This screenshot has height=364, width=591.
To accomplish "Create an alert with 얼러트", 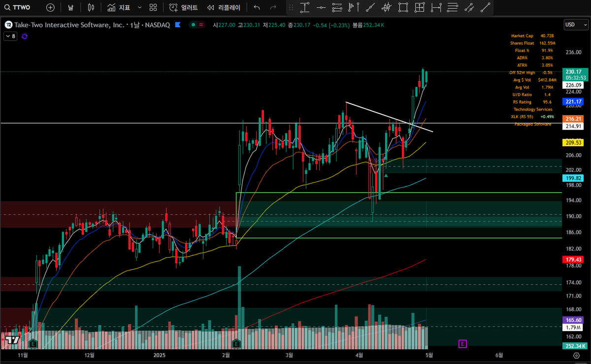I will [183, 7].
